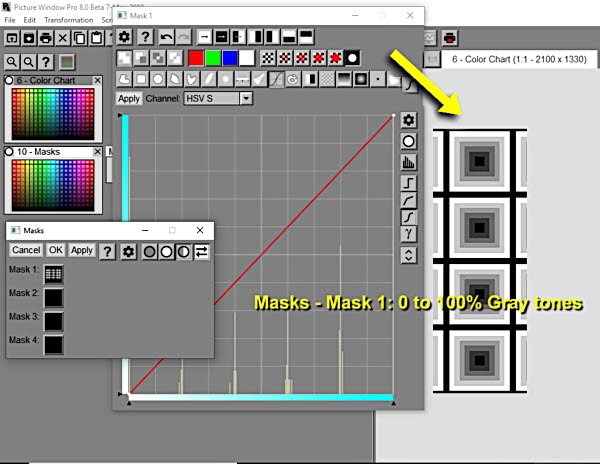
Task: Click the up/down stepper below curve icons
Action: tap(408, 255)
